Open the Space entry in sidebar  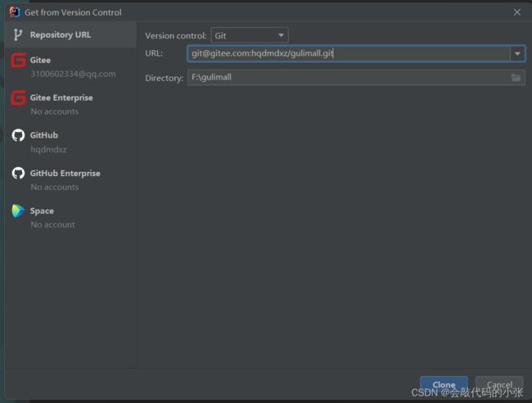[70, 217]
